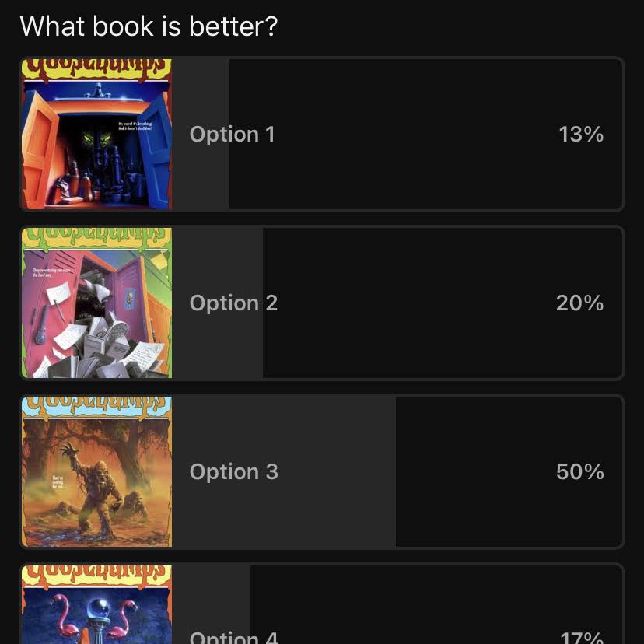Click the crystal ball between the flamingos
644x644 pixels.
(x=99, y=610)
